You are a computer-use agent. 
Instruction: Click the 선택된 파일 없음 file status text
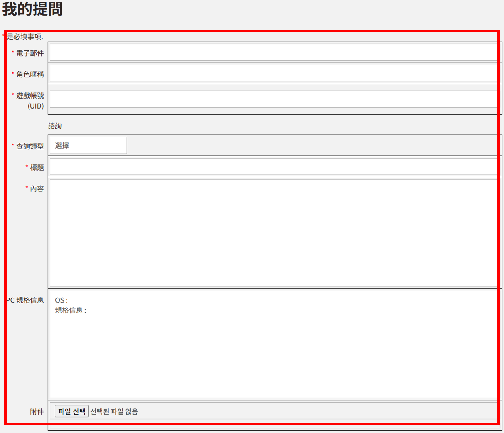pyautogui.click(x=114, y=411)
